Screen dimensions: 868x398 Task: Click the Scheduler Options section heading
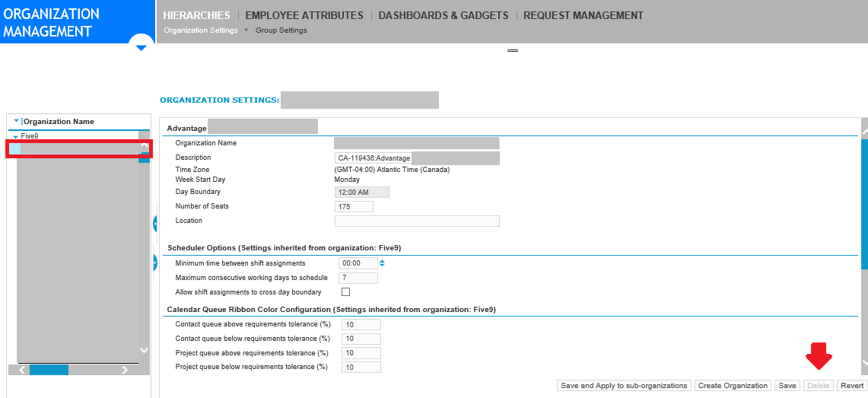[284, 248]
